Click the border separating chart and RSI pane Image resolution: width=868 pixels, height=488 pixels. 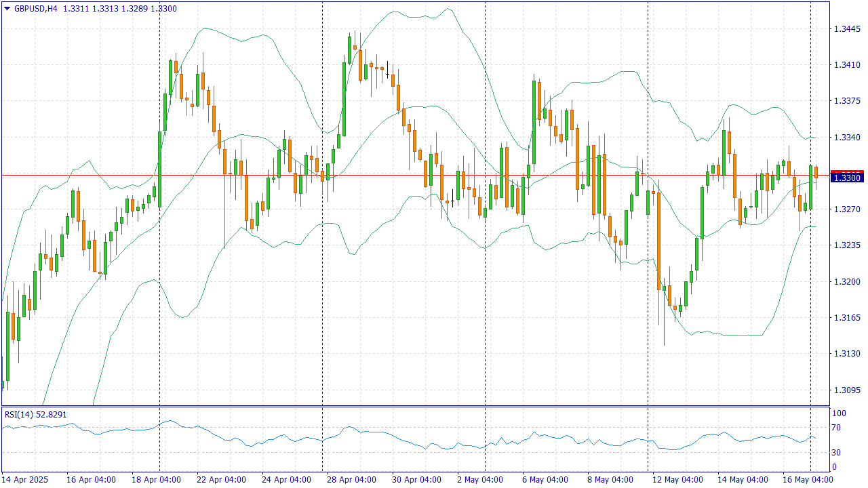tap(415, 406)
